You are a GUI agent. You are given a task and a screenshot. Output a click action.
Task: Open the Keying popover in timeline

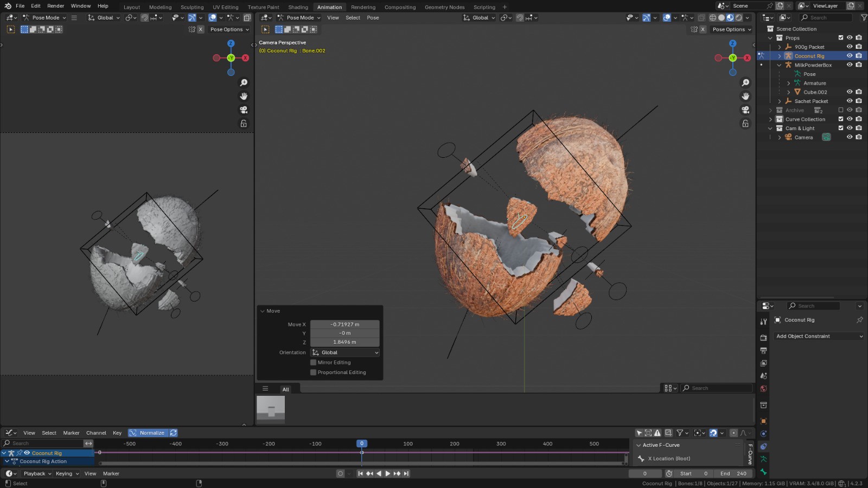(67, 473)
